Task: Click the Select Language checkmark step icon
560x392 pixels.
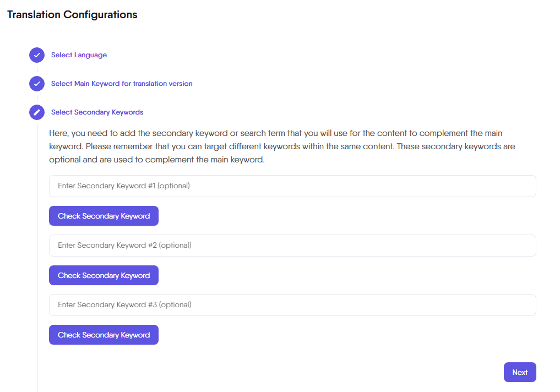Action: pyautogui.click(x=37, y=55)
